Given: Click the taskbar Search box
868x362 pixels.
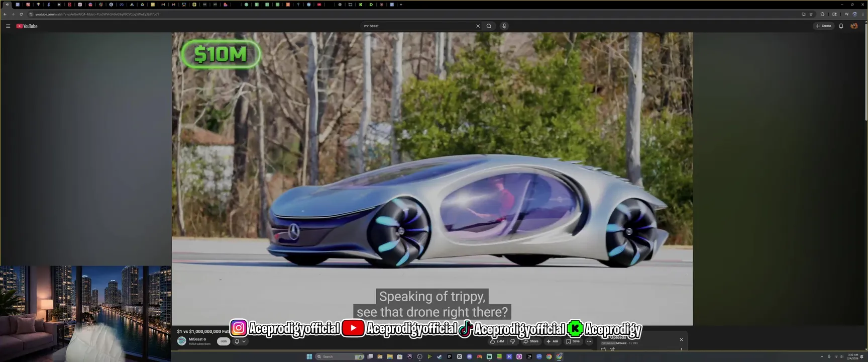Looking at the screenshot, I should click(340, 356).
